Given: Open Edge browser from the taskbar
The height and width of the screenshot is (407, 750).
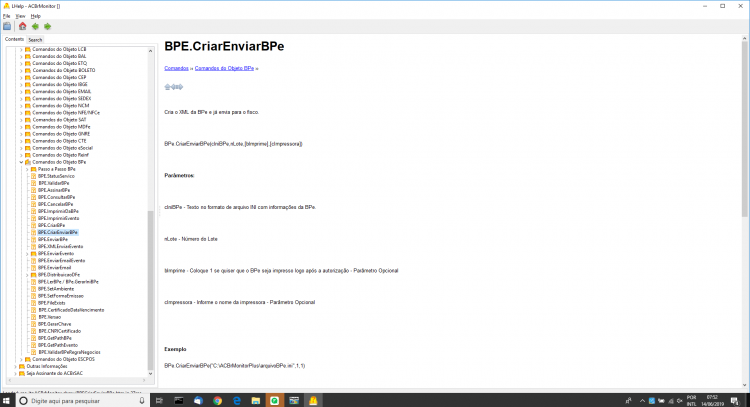Looking at the screenshot, I should (x=237, y=400).
